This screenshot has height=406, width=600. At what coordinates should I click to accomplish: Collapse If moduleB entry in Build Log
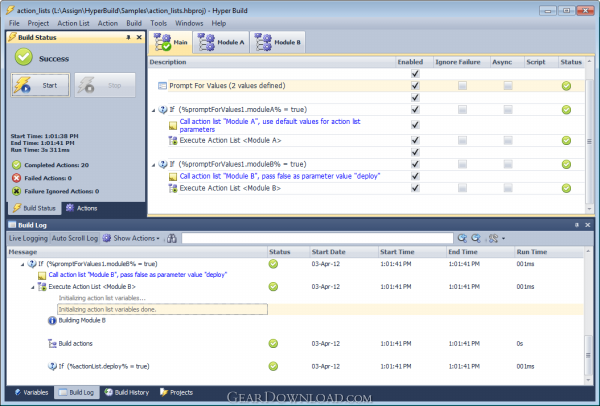pos(22,264)
